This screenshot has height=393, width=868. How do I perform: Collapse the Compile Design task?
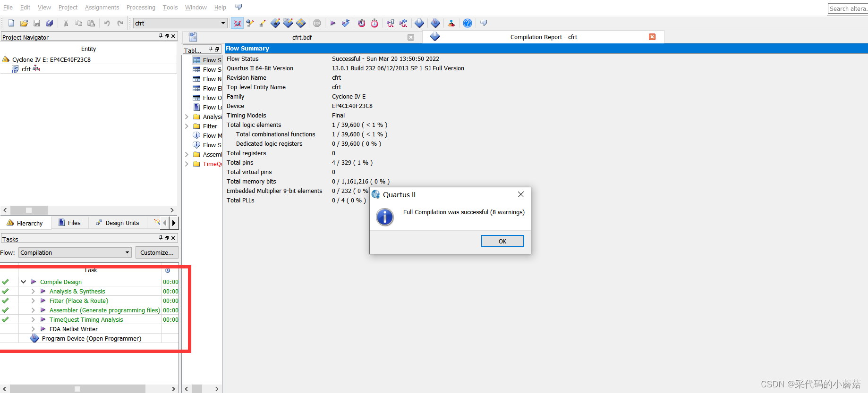(x=23, y=282)
